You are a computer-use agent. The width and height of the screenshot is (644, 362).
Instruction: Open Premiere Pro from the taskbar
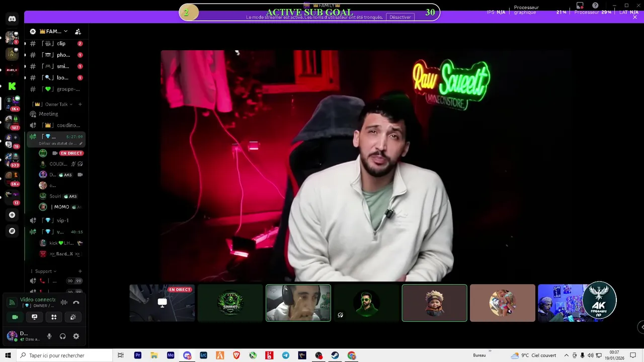click(138, 355)
